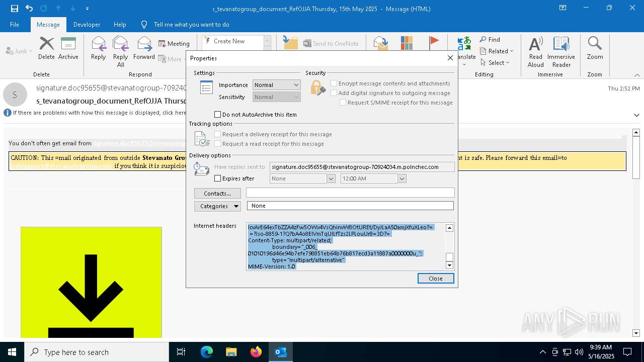Click the Follow Up flag icon
Viewport: 644px width, 362px height.
tap(434, 43)
